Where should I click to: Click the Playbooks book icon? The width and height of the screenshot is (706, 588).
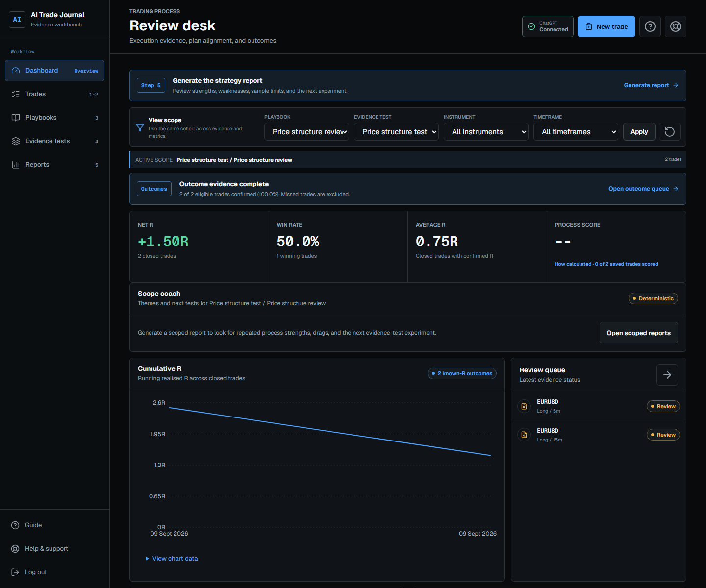pos(16,118)
